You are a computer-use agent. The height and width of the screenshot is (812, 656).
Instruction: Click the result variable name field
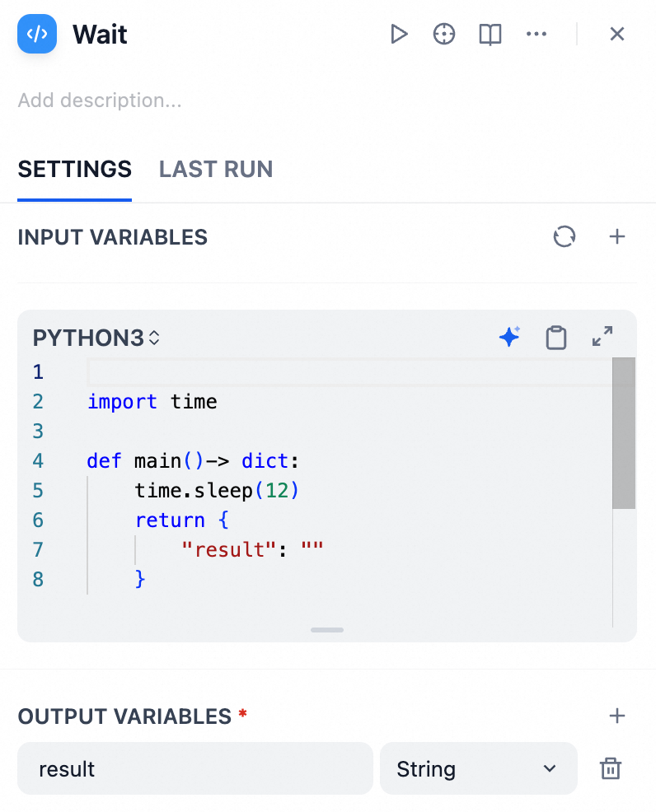point(194,768)
